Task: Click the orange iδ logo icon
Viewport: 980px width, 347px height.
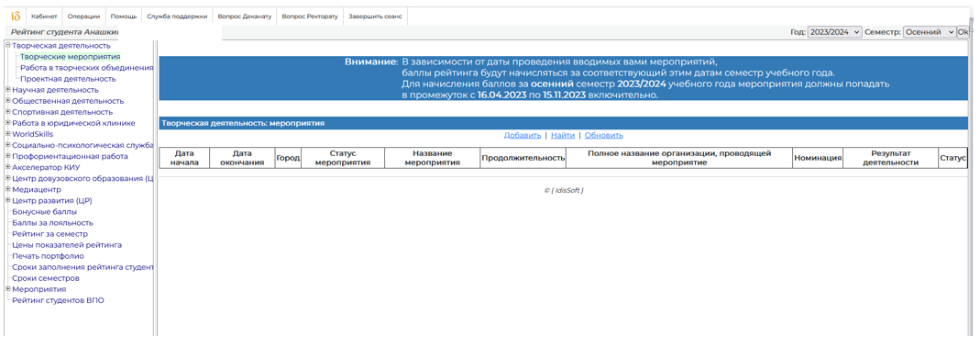Action: click(x=16, y=17)
